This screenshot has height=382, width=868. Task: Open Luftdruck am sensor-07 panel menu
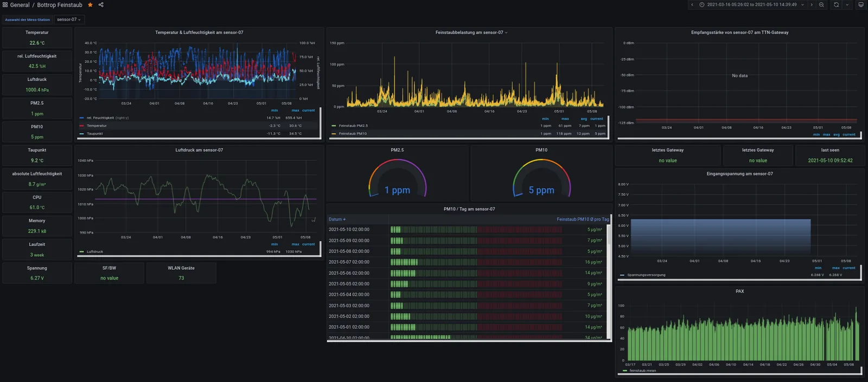(199, 150)
